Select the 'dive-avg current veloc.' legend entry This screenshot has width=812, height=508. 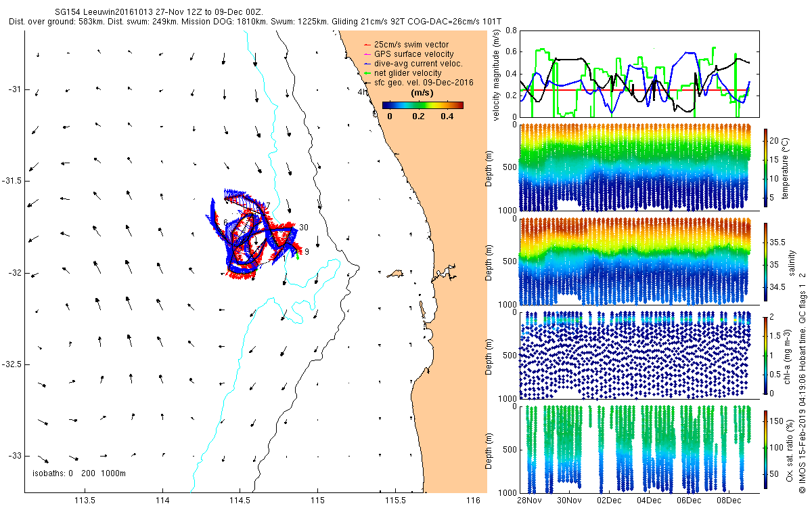tap(413, 63)
